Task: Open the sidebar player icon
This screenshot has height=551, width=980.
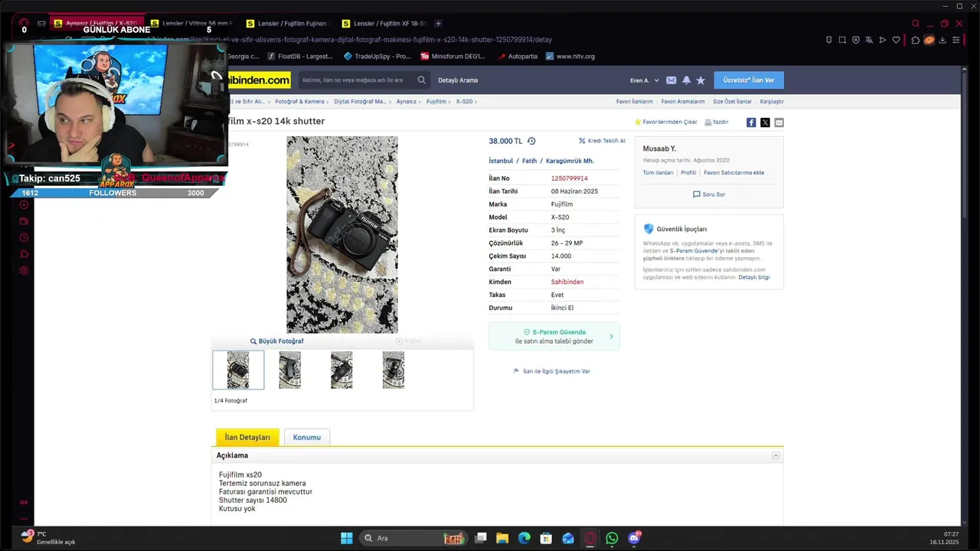Action: [24, 205]
